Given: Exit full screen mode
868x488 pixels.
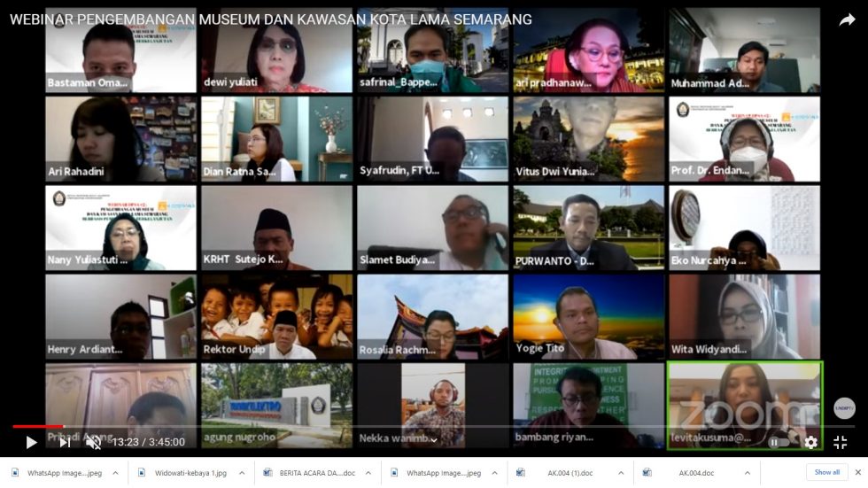Looking at the screenshot, I should coord(840,442).
